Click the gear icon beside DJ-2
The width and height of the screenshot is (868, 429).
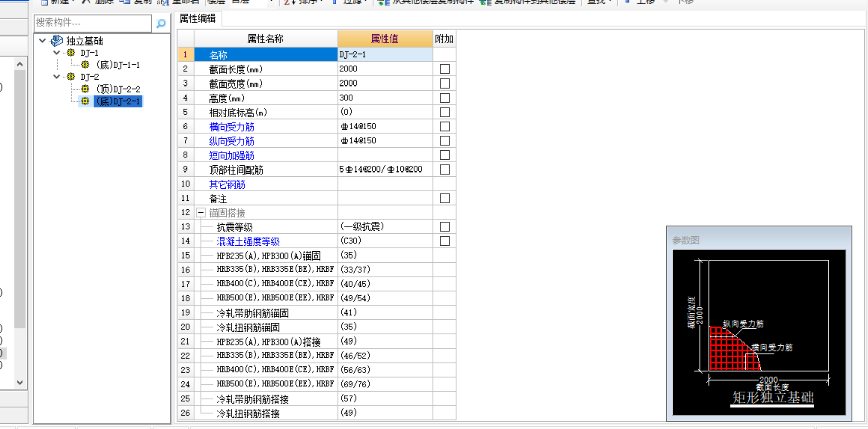click(71, 77)
